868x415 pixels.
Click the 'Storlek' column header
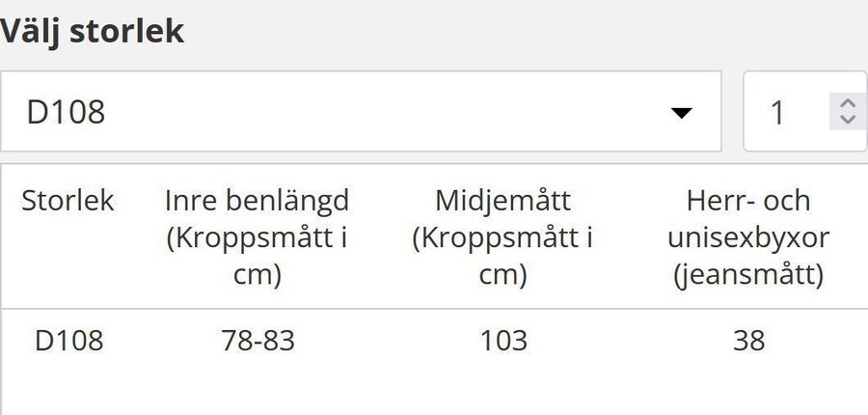(x=68, y=201)
